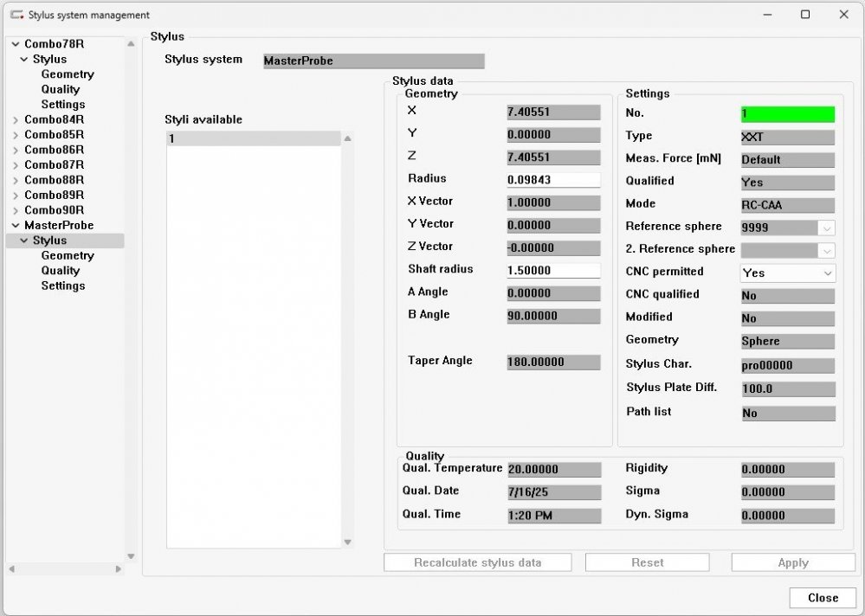865x616 pixels.
Task: Select Combo90R in the tree
Action: click(54, 210)
